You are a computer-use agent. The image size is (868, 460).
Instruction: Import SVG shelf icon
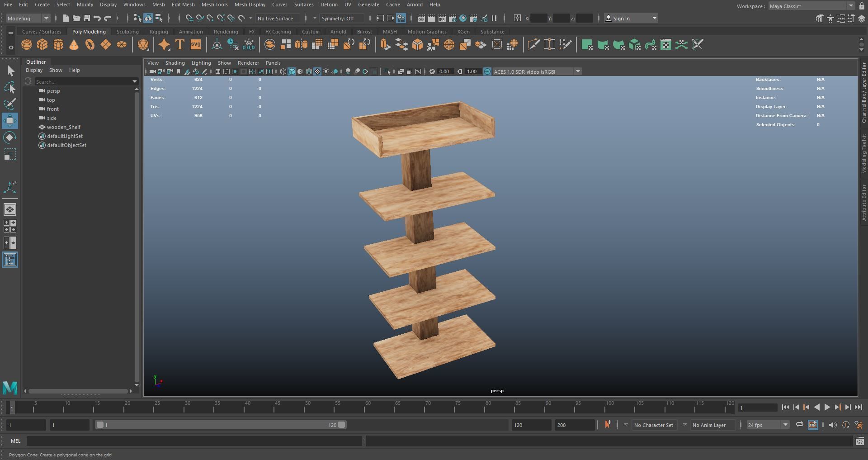(x=196, y=44)
